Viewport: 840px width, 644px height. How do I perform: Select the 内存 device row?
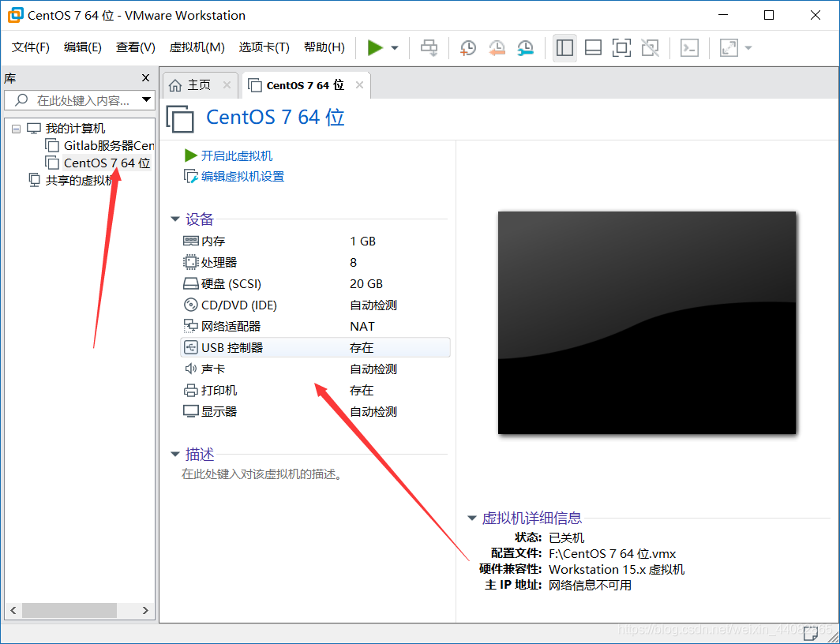[315, 241]
